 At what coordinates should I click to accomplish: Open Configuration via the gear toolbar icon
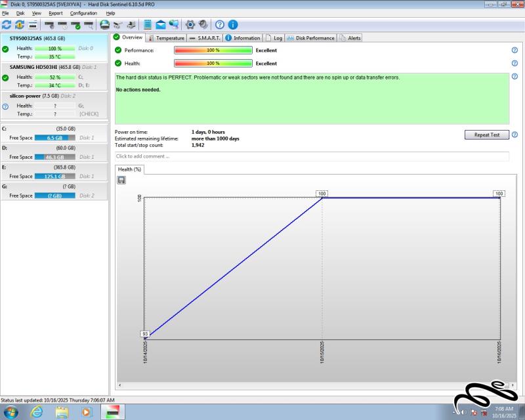pos(190,25)
